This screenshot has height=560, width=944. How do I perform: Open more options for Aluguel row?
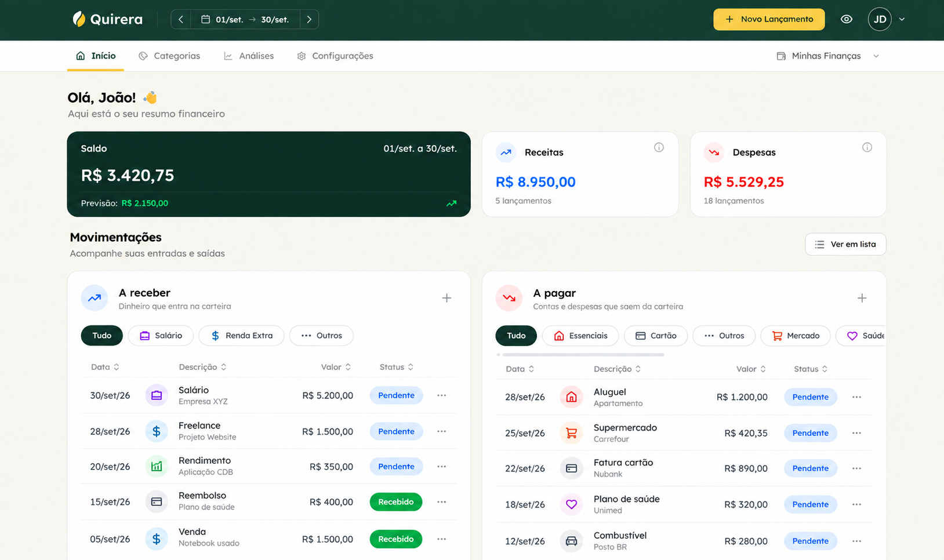coord(856,397)
